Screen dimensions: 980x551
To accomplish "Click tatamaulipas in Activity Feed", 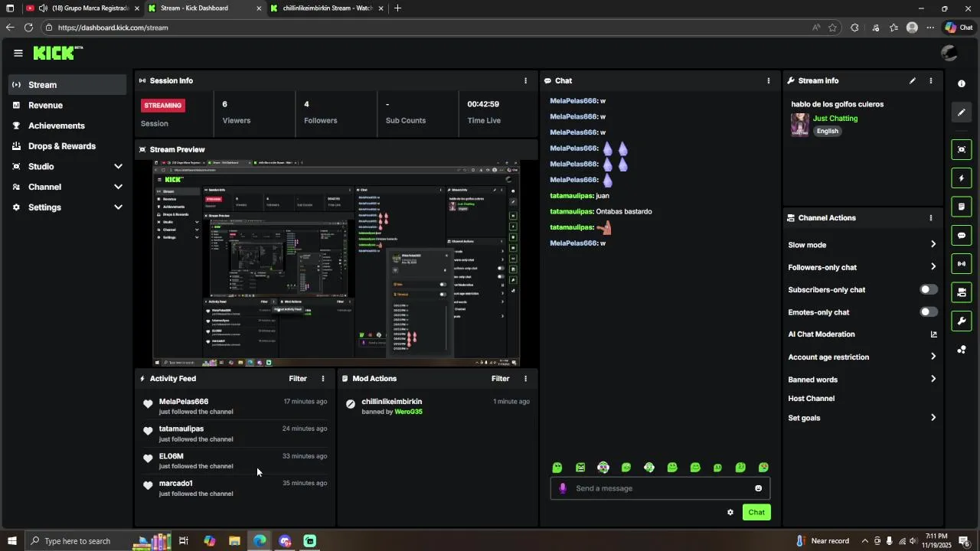I will 181,429.
